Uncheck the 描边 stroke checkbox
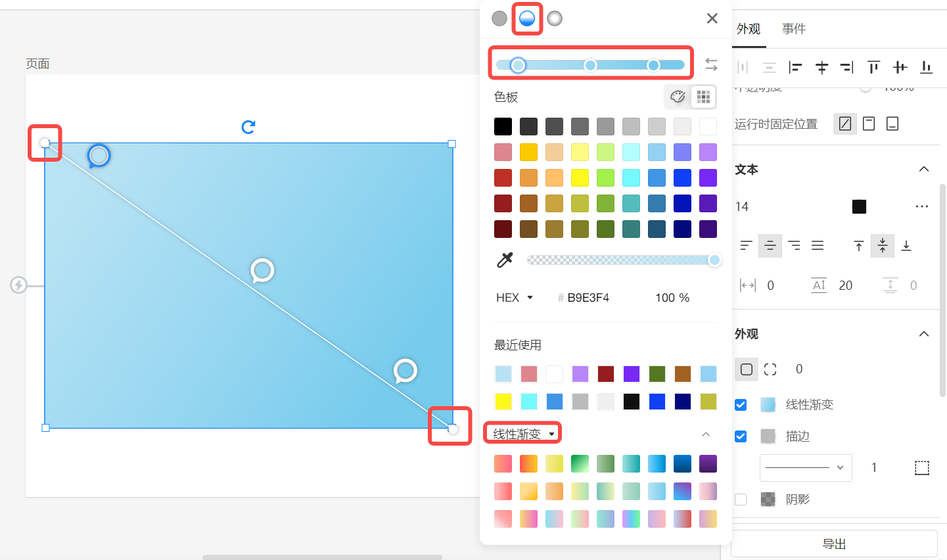Screen dimensions: 947x560 pos(741,436)
